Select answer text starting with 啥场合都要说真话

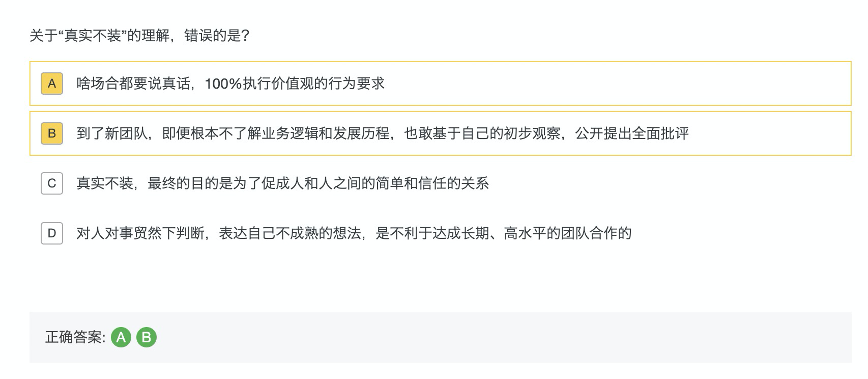230,84
